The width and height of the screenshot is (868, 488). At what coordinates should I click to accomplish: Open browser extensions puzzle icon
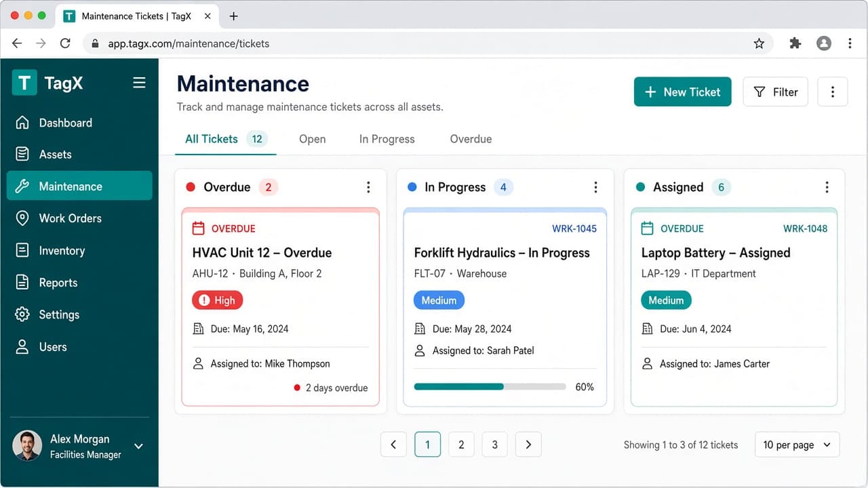click(795, 43)
